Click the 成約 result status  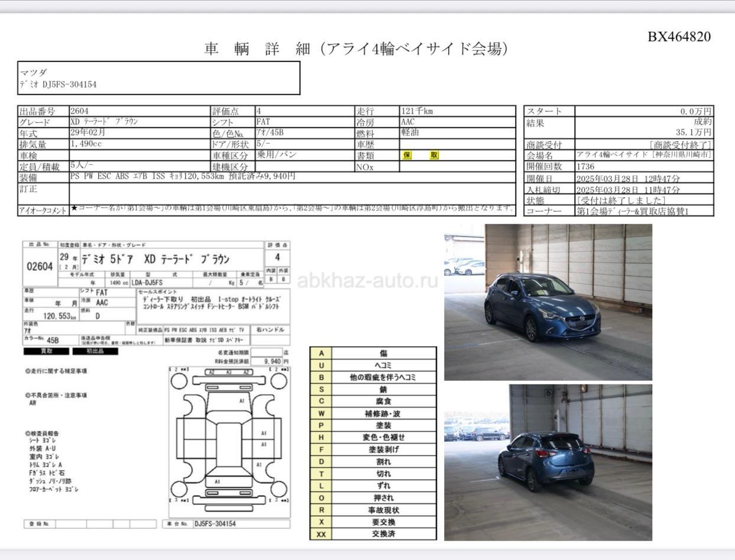tap(703, 122)
